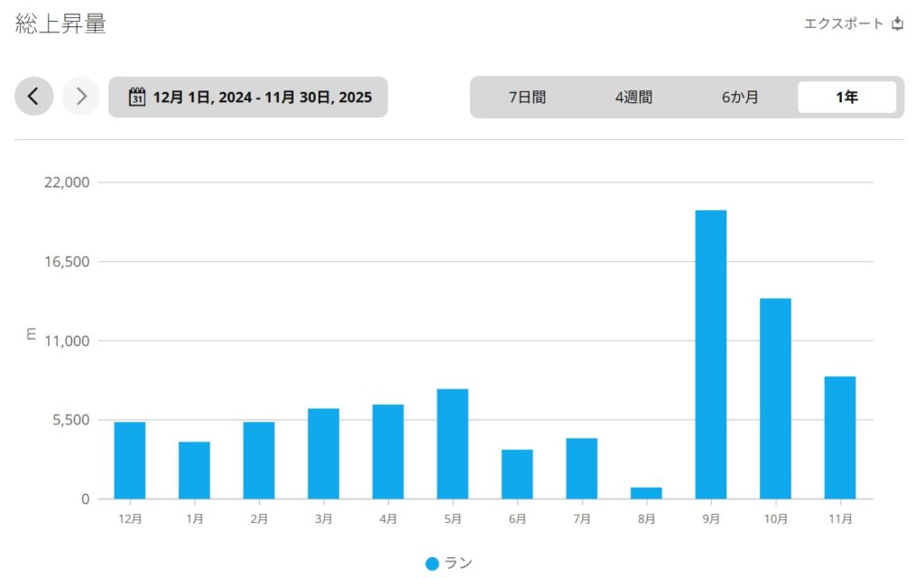Click the 11月 elevation bar
This screenshot has width=924, height=578.
(840, 437)
